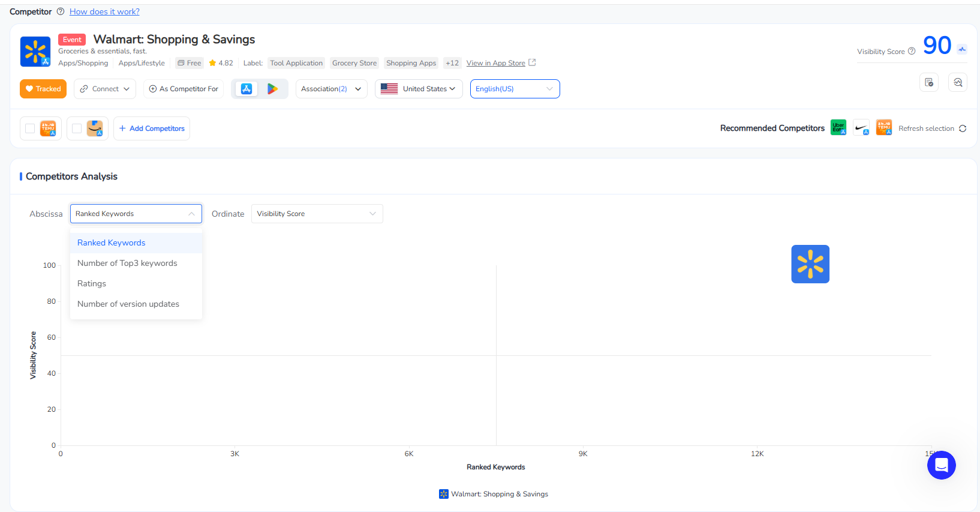Toggle the orange Tracked button
This screenshot has width=980, height=512.
click(43, 89)
